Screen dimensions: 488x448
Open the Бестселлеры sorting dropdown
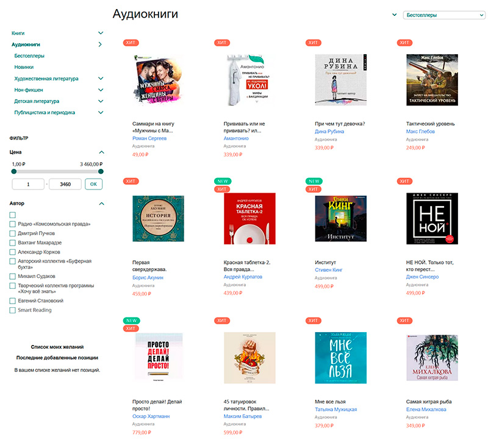pos(443,15)
